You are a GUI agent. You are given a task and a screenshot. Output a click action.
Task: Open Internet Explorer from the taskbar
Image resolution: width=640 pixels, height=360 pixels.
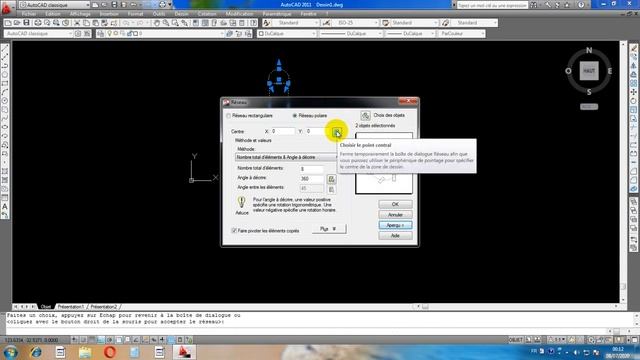tap(36, 352)
